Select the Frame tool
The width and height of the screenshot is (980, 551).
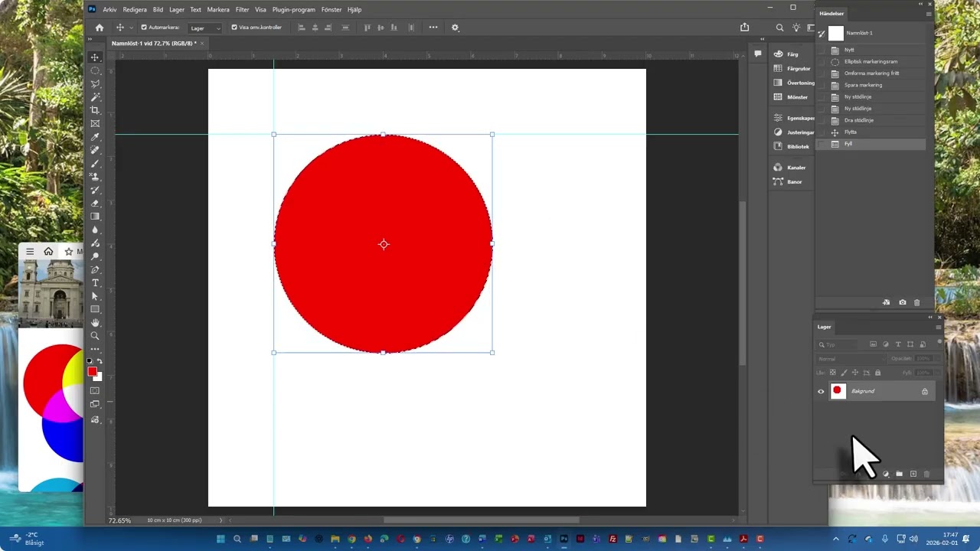[x=95, y=123]
